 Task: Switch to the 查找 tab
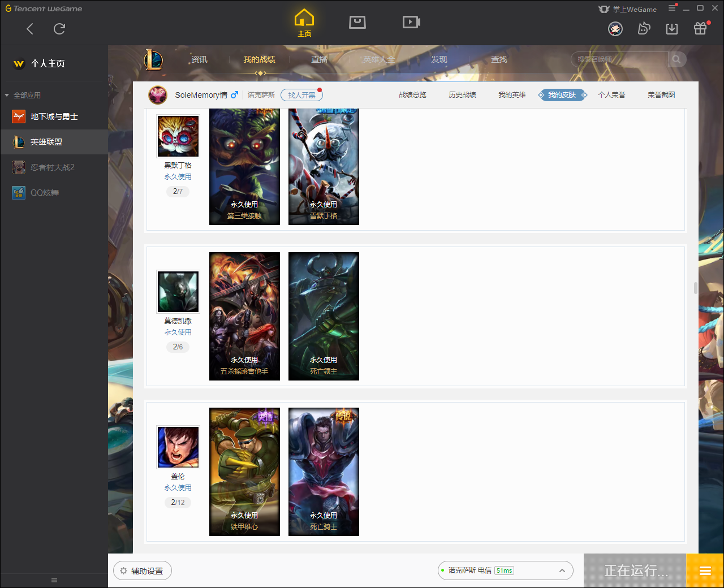[x=499, y=59]
